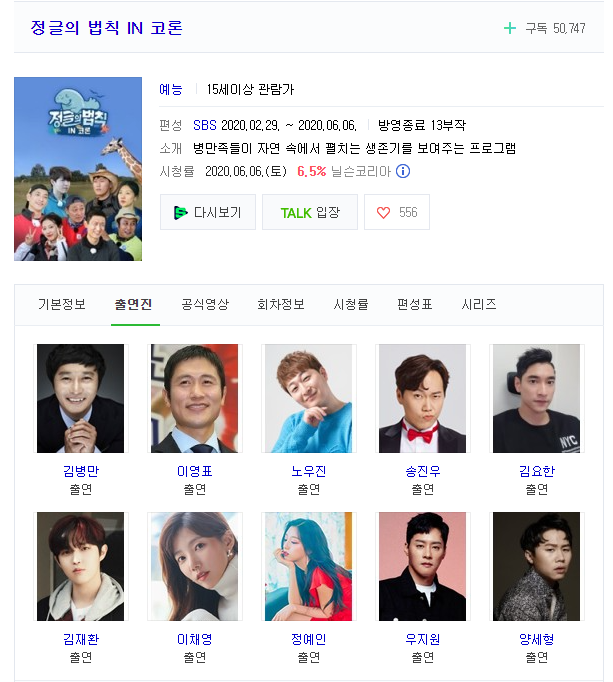Open 김병만's cast photo
This screenshot has width=613, height=682.
tap(80, 398)
